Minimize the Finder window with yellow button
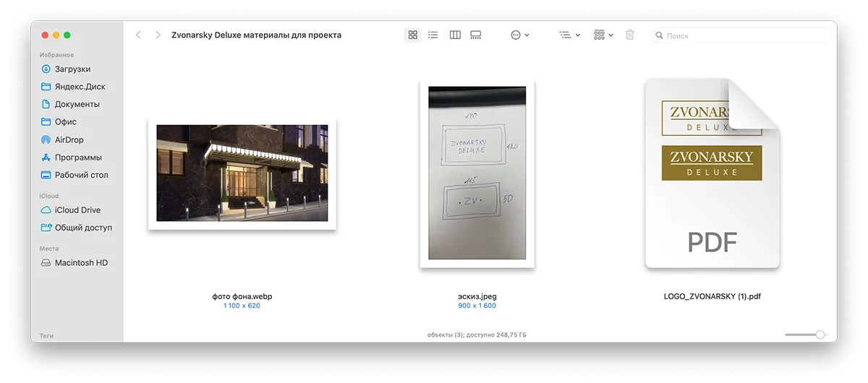Screen dimensions: 868x383 [x=56, y=35]
